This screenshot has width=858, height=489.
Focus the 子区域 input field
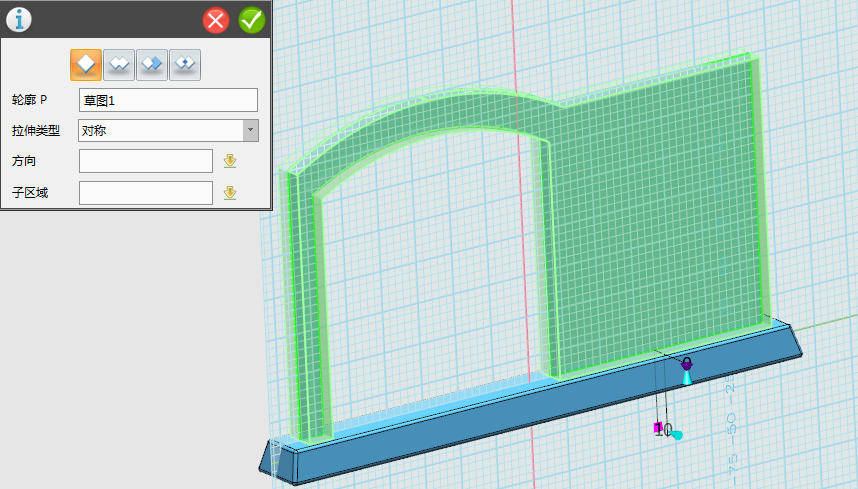[x=146, y=193]
